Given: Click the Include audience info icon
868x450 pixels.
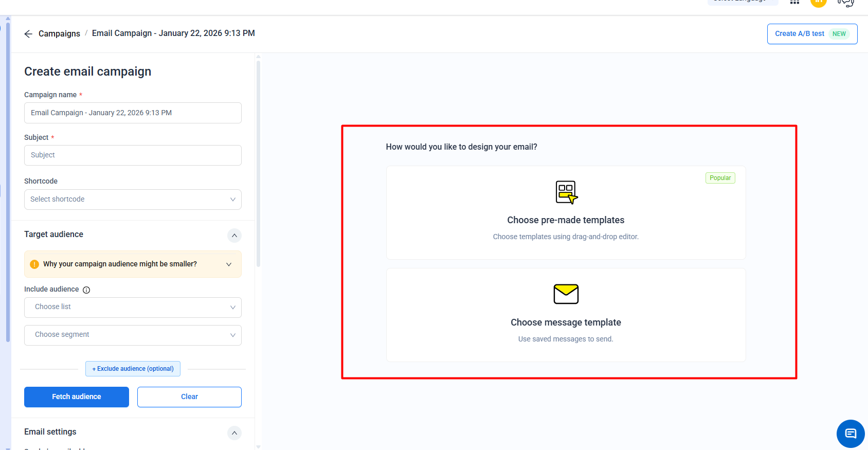Looking at the screenshot, I should coord(86,290).
